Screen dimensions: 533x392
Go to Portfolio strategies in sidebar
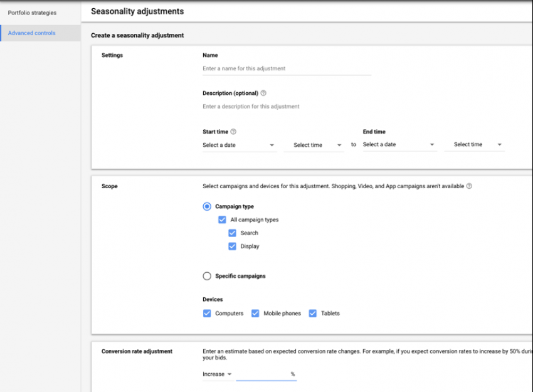(x=32, y=13)
